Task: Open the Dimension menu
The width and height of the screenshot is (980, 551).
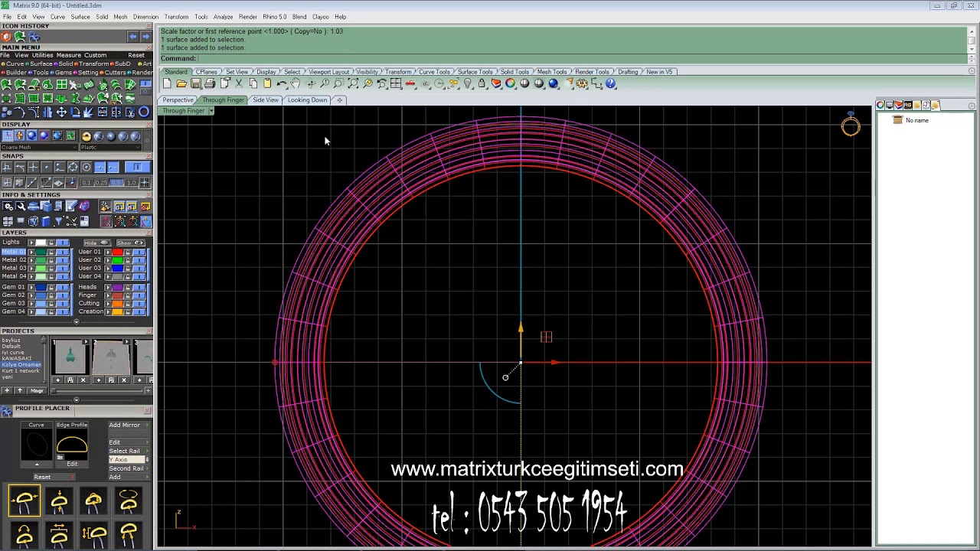Action: pyautogui.click(x=145, y=17)
